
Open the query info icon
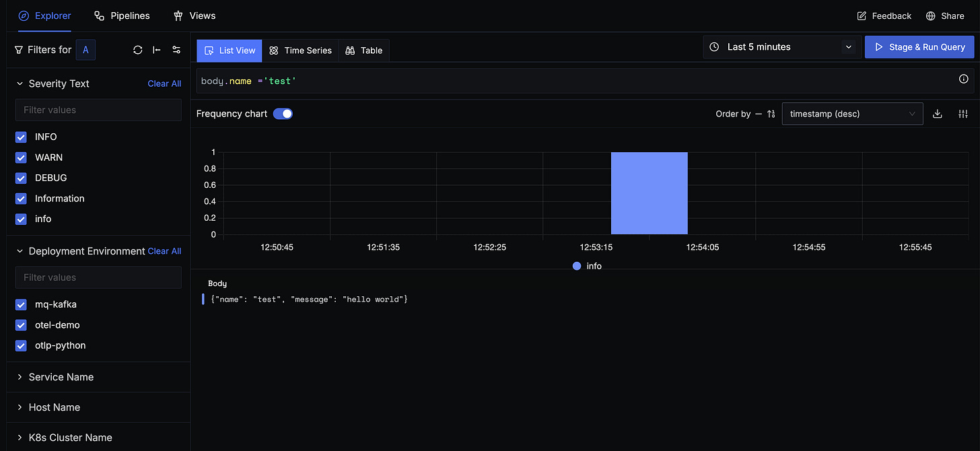click(x=964, y=79)
